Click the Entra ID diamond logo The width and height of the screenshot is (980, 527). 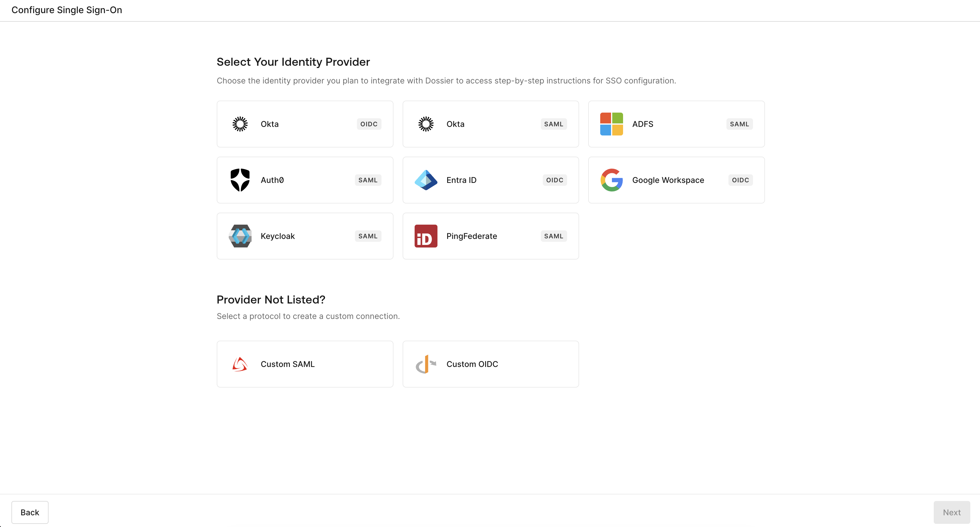coord(426,180)
